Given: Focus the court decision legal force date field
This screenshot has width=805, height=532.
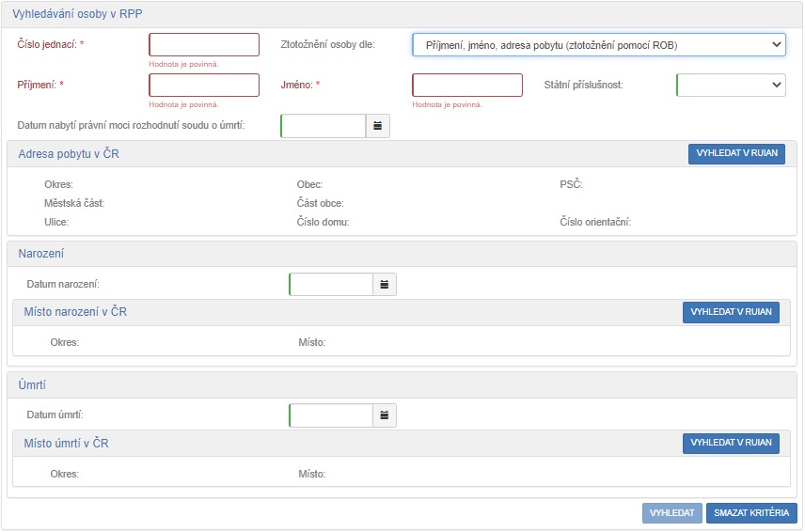Looking at the screenshot, I should [x=323, y=126].
